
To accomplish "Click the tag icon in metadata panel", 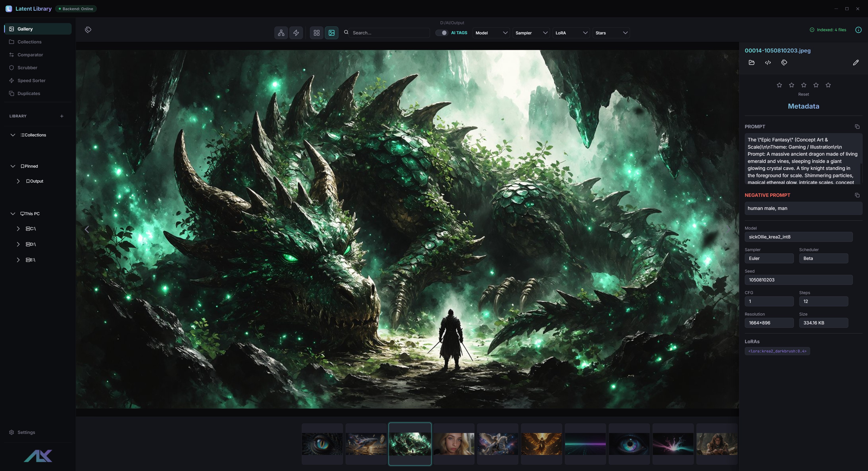I will tap(784, 62).
